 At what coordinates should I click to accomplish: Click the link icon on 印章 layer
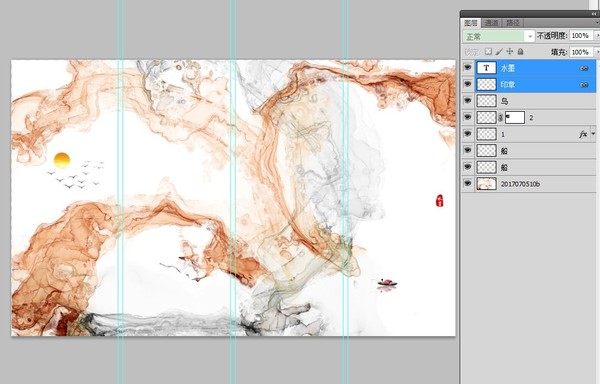point(584,85)
